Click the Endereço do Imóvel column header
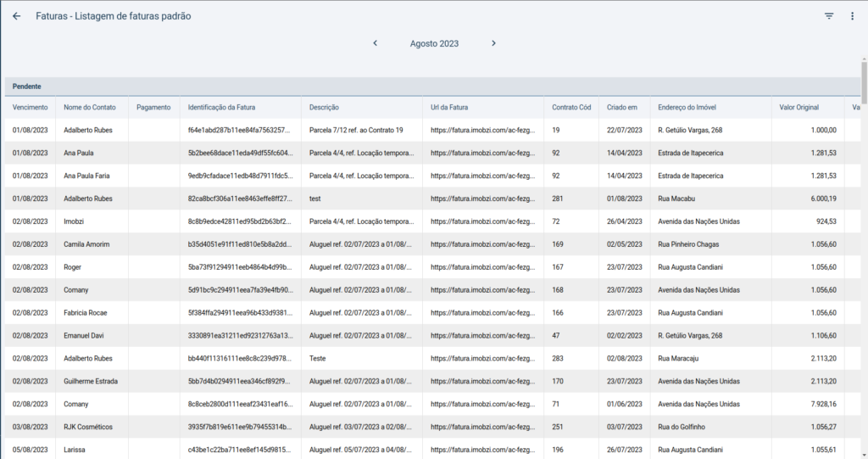The width and height of the screenshot is (868, 459). pyautogui.click(x=687, y=108)
